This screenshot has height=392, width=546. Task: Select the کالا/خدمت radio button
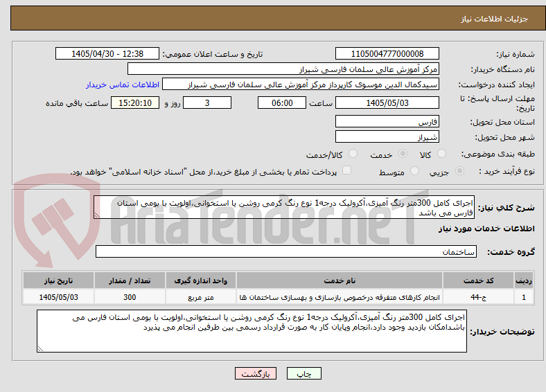[353, 154]
